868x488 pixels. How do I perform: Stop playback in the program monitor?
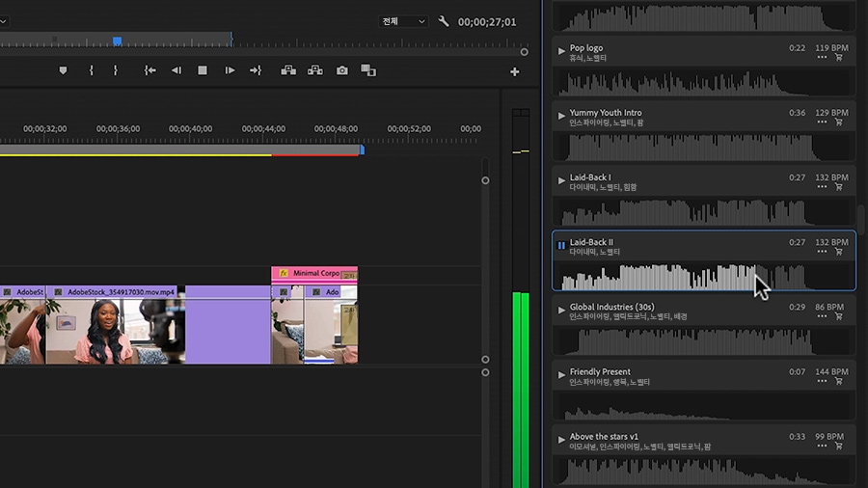(x=203, y=70)
